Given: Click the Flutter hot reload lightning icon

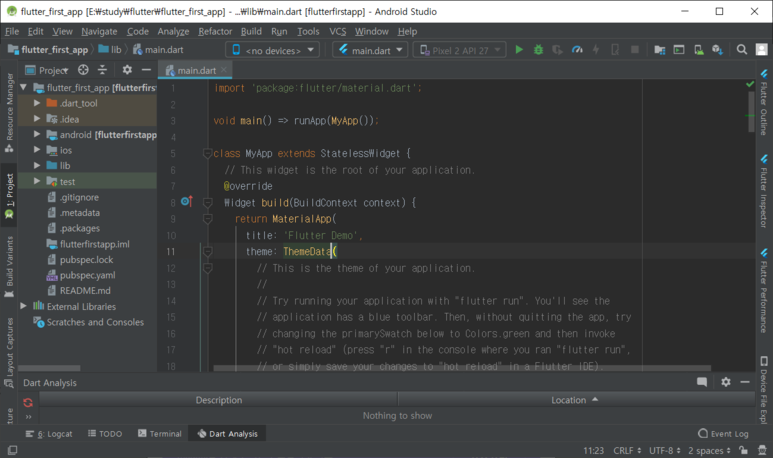Looking at the screenshot, I should click(596, 50).
